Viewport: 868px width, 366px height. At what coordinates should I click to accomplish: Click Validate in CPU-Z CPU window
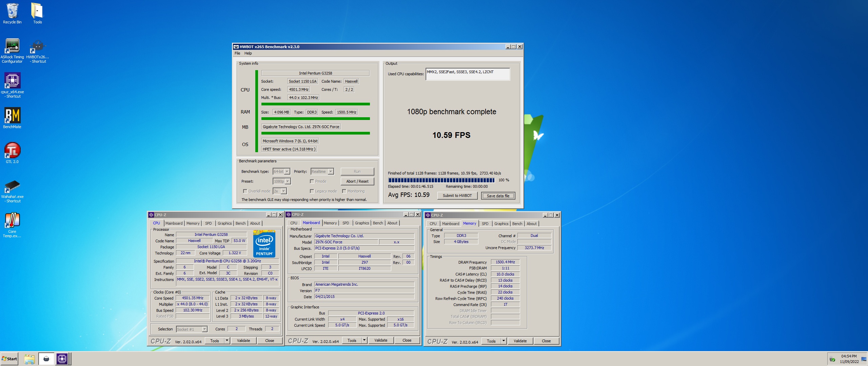point(243,341)
